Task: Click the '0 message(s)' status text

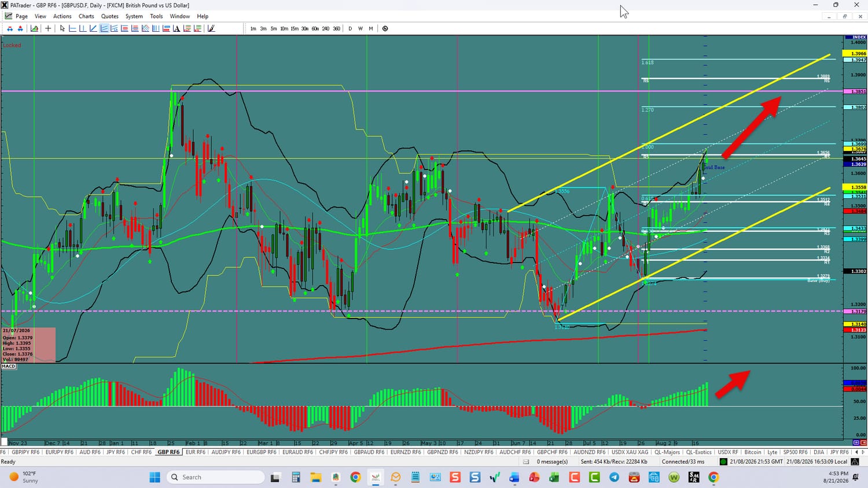Action: (x=552, y=462)
